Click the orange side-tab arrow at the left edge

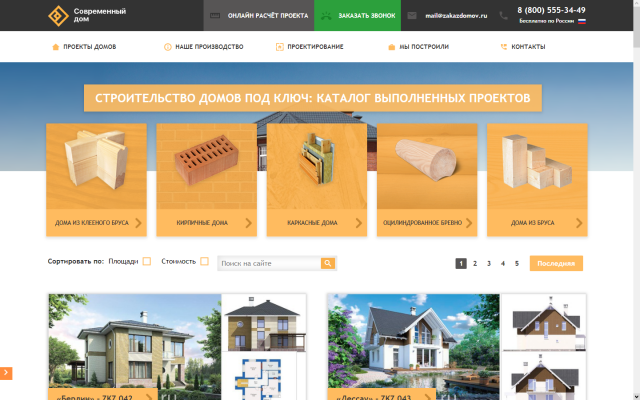point(6,373)
